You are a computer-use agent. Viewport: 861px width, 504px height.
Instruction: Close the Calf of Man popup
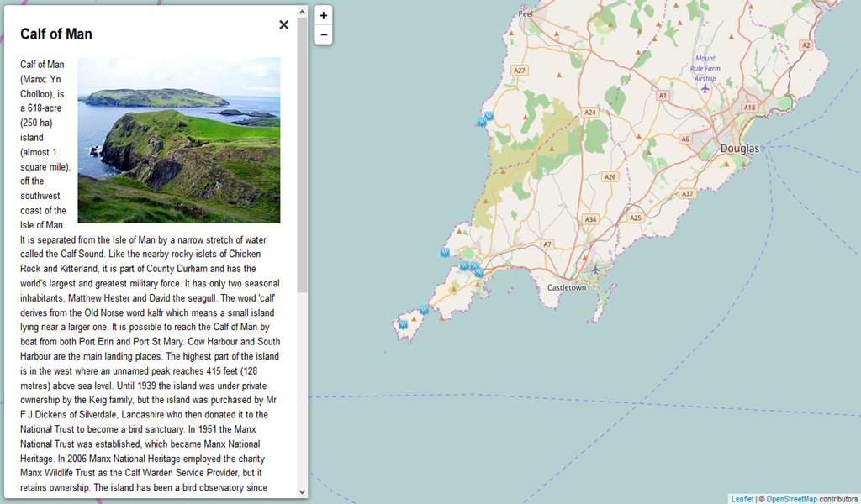[284, 24]
